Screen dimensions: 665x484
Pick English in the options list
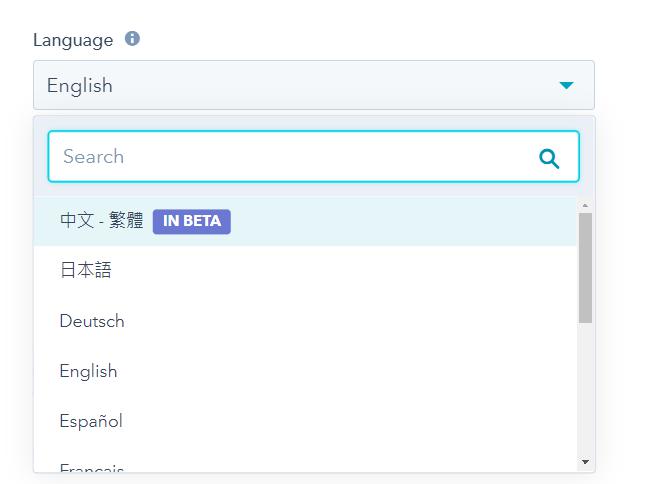pyautogui.click(x=305, y=371)
